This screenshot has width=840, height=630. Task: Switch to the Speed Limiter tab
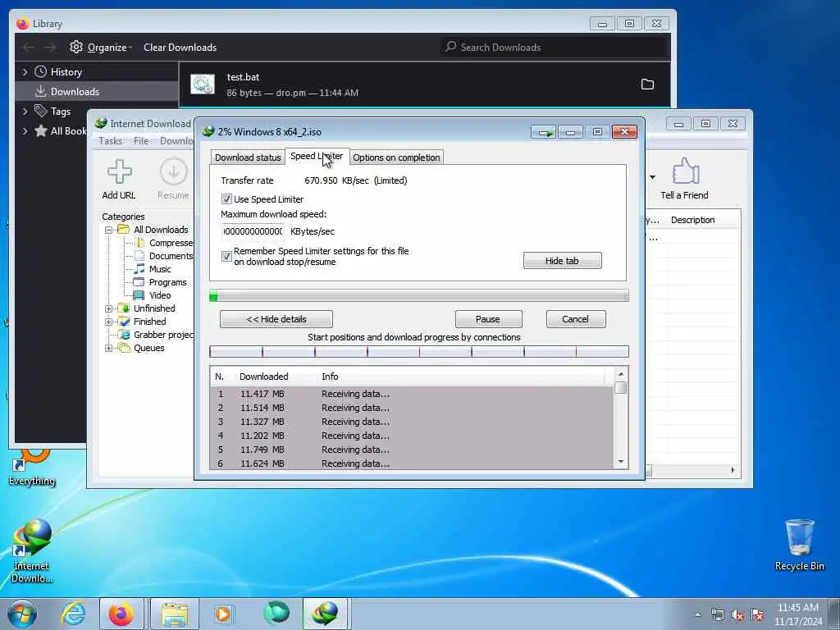click(317, 157)
